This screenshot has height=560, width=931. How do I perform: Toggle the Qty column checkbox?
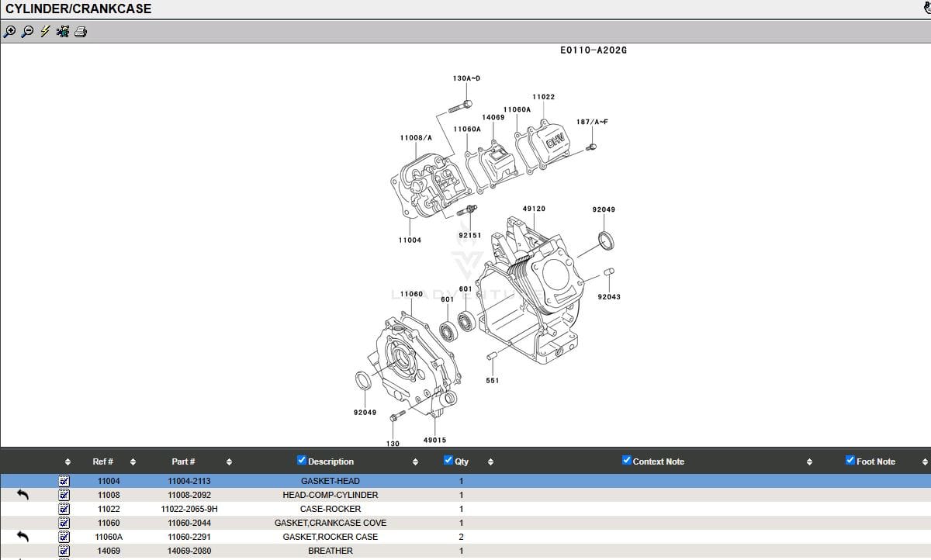coord(448,461)
